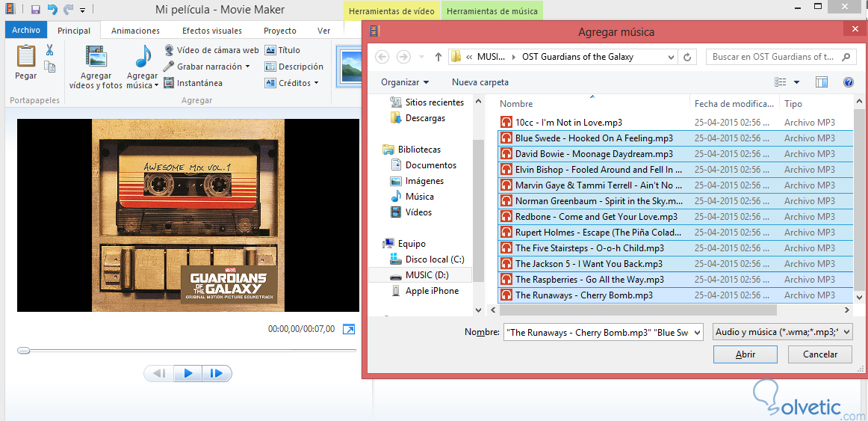Viewport: 868px width, 421px height.
Task: Select the Apple iPhone device
Action: [x=424, y=291]
